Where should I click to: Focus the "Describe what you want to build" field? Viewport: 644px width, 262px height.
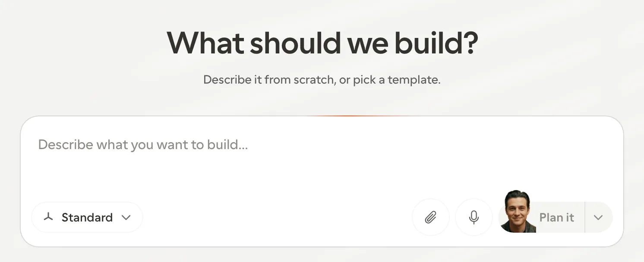[x=322, y=160]
